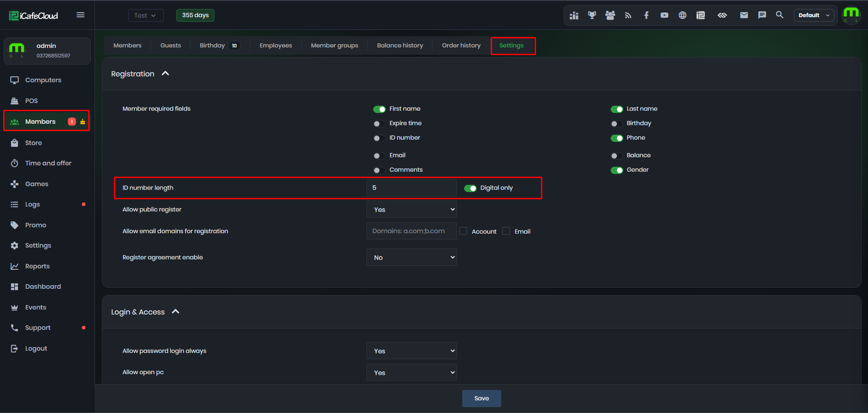Click the search magnifier icon

[x=780, y=15]
